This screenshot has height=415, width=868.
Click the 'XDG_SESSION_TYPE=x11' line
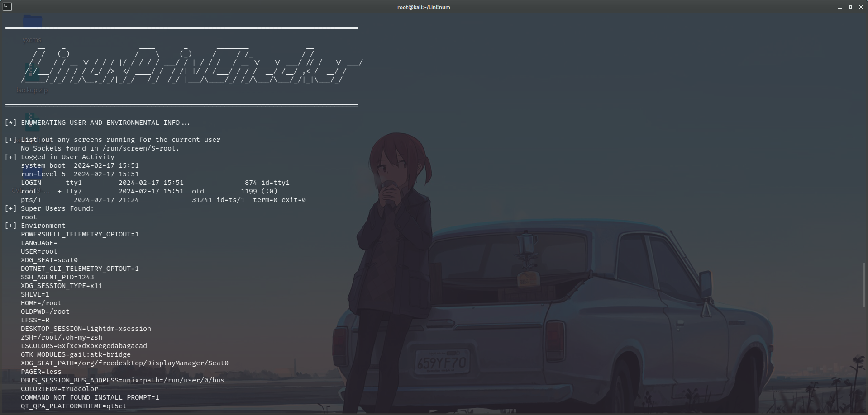pos(62,286)
